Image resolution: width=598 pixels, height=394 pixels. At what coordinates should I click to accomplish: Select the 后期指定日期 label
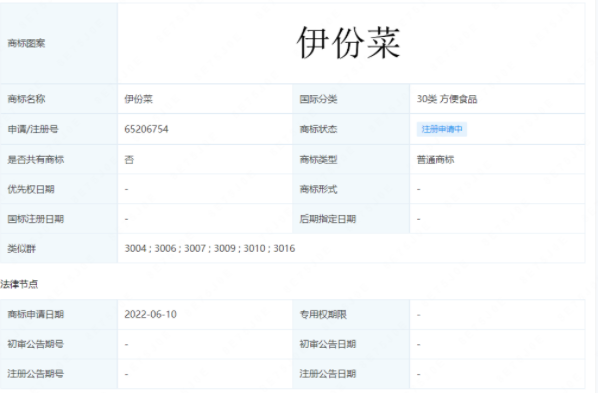pyautogui.click(x=327, y=219)
